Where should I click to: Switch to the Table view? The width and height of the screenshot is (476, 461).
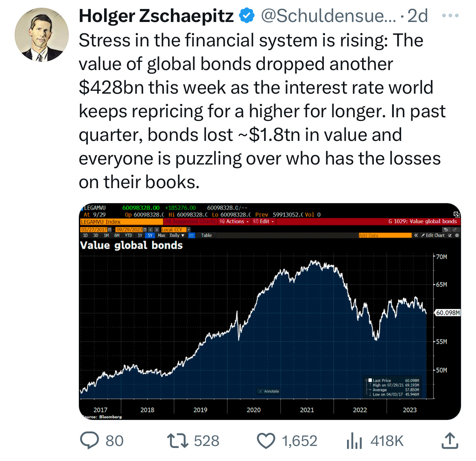coord(206,235)
